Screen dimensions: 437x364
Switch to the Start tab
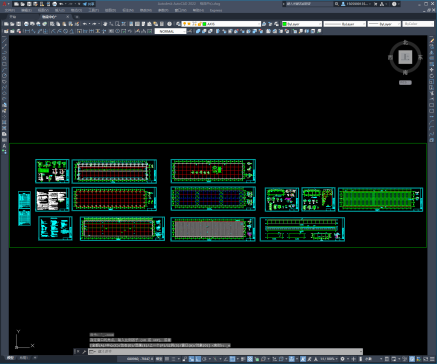[x=13, y=17]
